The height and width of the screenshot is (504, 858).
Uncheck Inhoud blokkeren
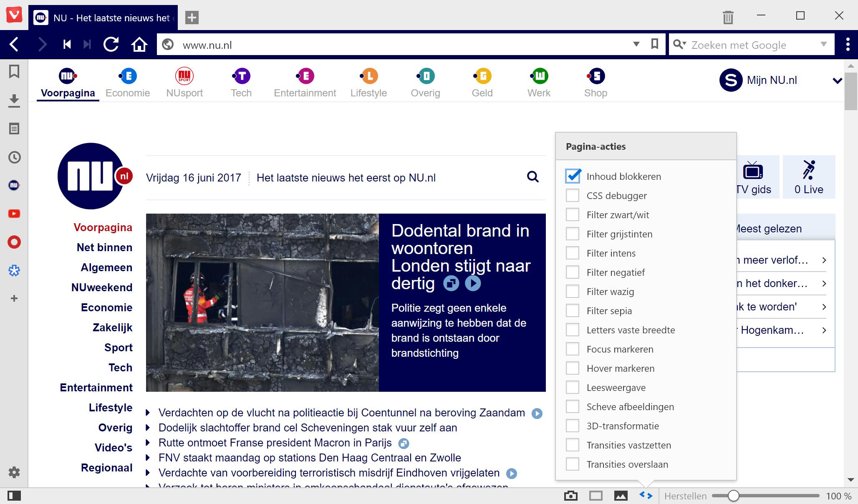pyautogui.click(x=573, y=176)
